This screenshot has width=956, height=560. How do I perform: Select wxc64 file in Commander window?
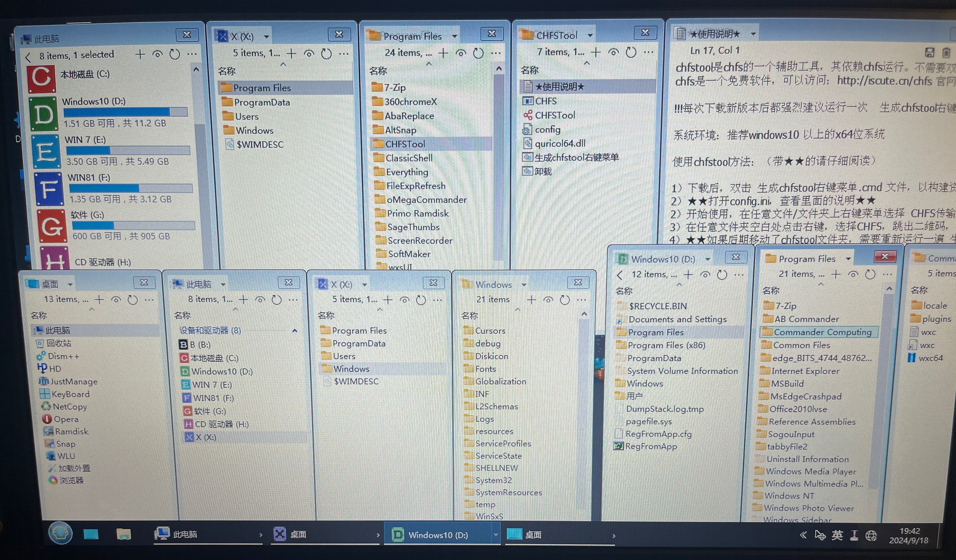(x=925, y=358)
